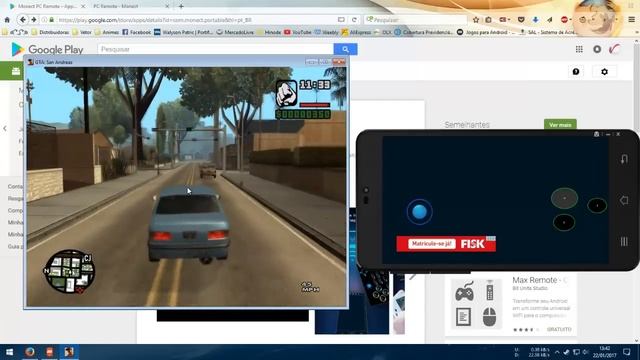Image resolution: width=640 pixels, height=360 pixels.
Task: Go forward with Firefox forward arrow
Action: pyautogui.click(x=33, y=20)
